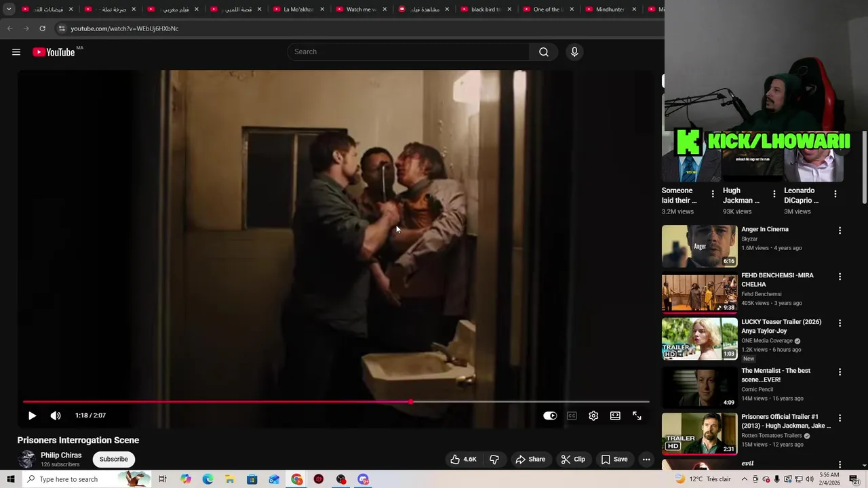This screenshot has width=868, height=488.
Task: Open the Skyzar channel name
Action: [749, 239]
